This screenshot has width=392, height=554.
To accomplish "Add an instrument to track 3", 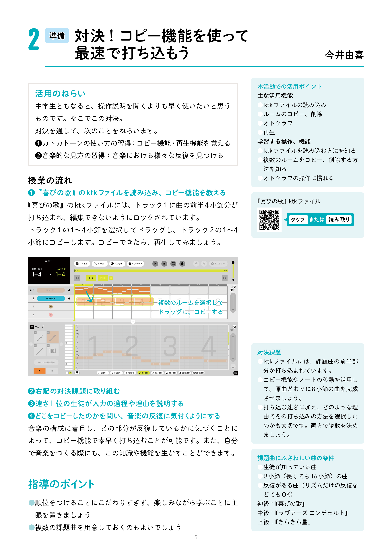I will point(51,307).
